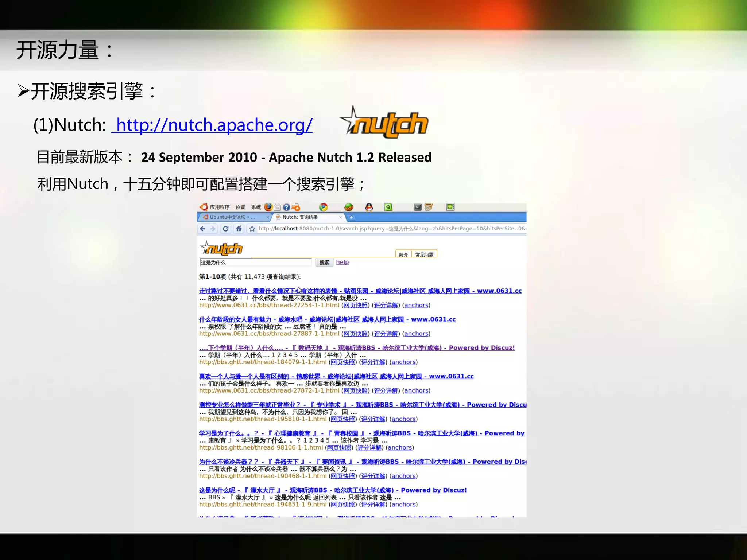Launch Google Chrome from the top panel
The width and height of the screenshot is (747, 560).
pos(324,207)
